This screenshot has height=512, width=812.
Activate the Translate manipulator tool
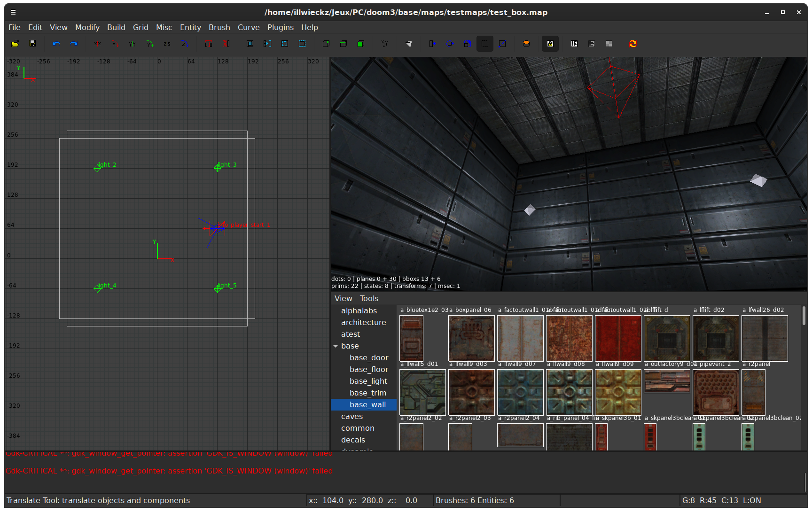tap(432, 44)
